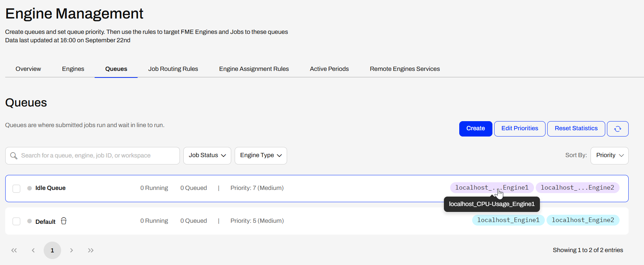This screenshot has height=265, width=644.
Task: Open the Engine Assignment Rules tab
Action: tap(254, 69)
